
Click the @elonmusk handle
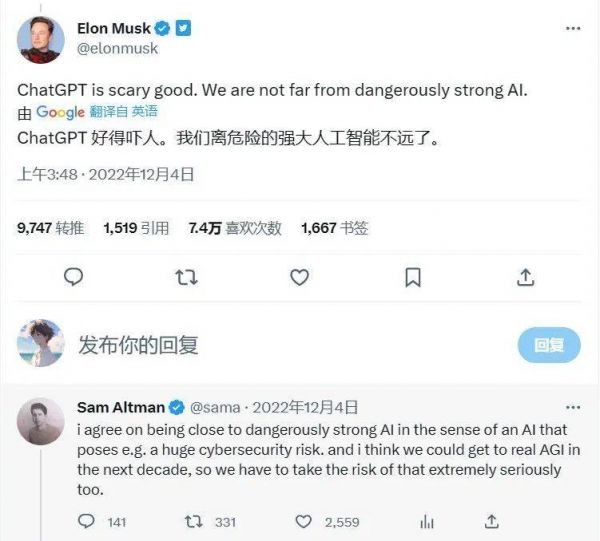pos(118,48)
